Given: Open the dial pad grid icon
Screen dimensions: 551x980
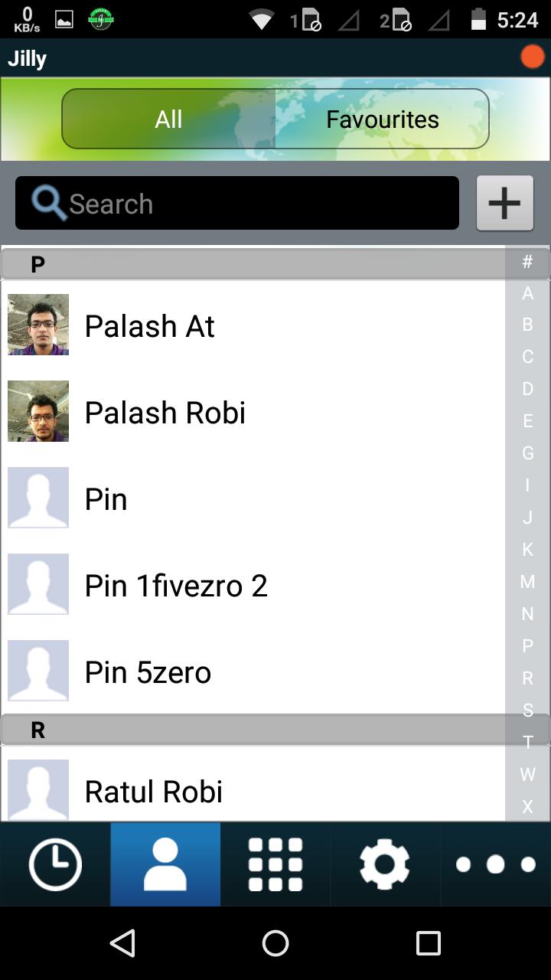Looking at the screenshot, I should (x=275, y=864).
